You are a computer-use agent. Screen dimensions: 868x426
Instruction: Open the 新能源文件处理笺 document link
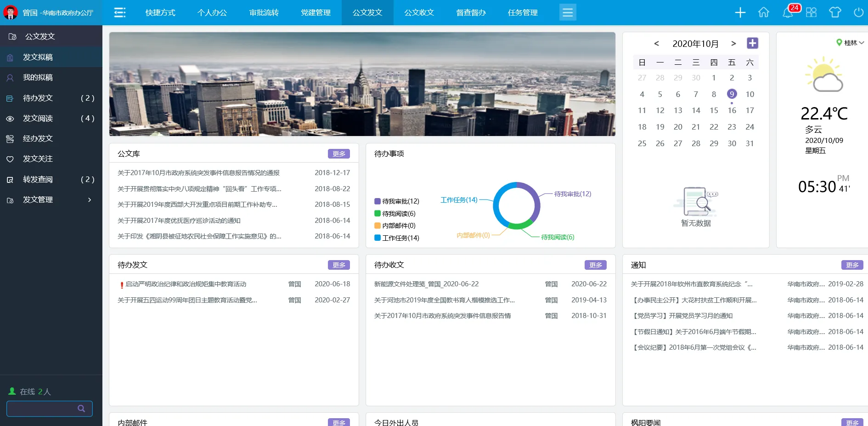(x=426, y=284)
